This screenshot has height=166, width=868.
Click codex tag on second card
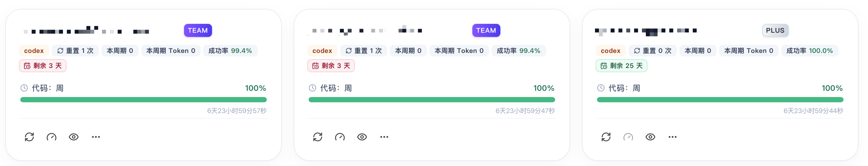[x=322, y=51]
